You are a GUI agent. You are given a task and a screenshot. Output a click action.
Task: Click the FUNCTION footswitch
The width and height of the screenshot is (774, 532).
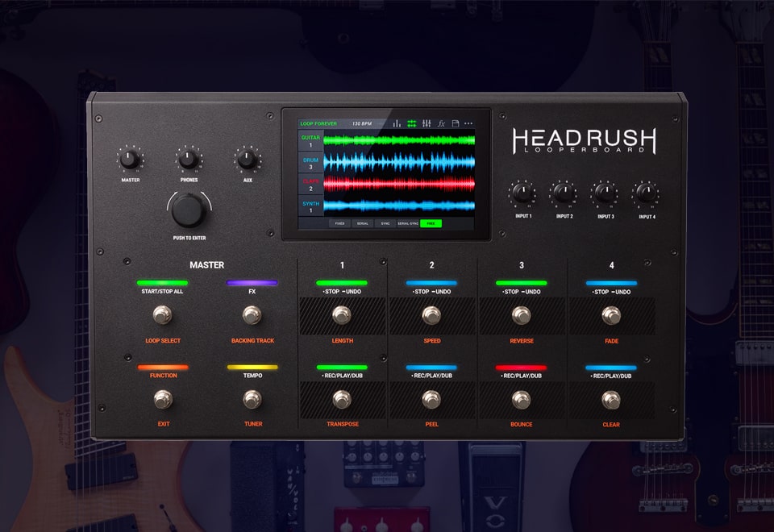[163, 399]
